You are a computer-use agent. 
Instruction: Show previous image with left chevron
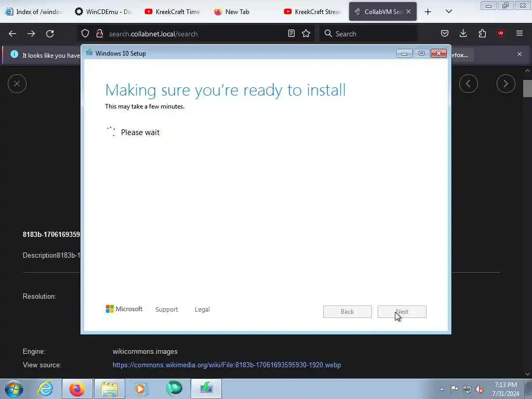tap(469, 84)
